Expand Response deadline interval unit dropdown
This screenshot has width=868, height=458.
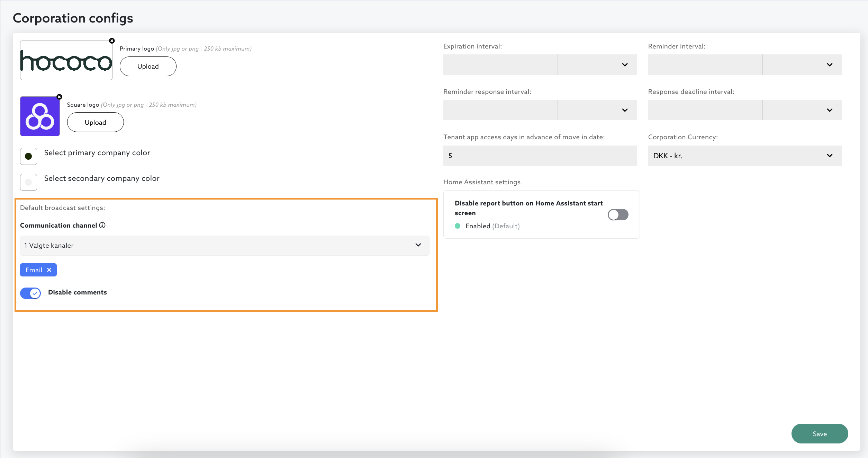[802, 110]
